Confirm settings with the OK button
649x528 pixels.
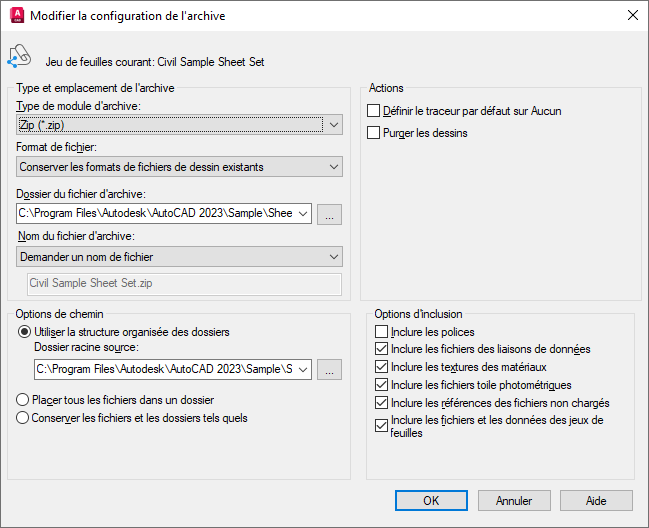coord(431,500)
